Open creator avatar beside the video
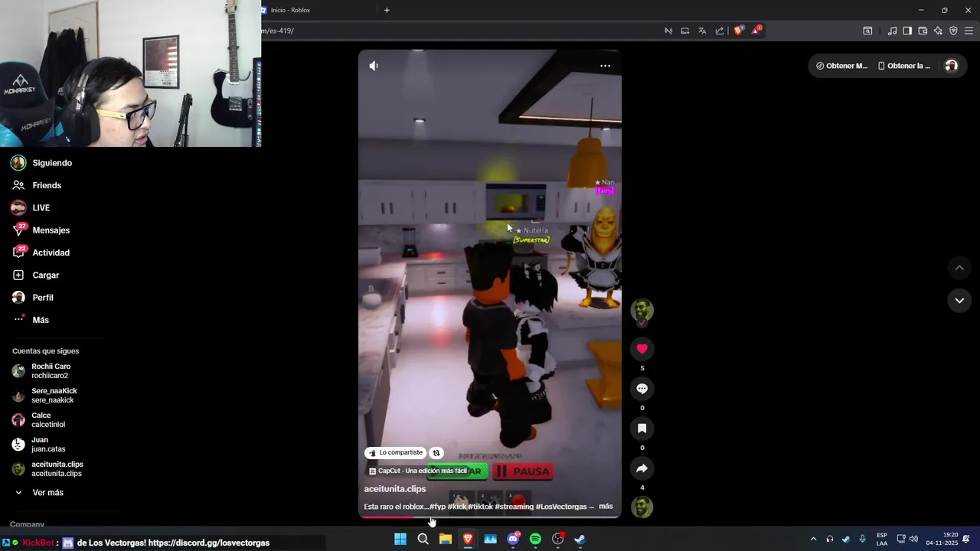The height and width of the screenshot is (551, 980). pos(642,311)
